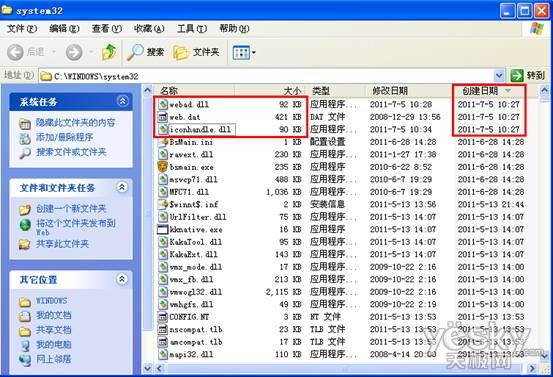This screenshot has width=553, height=377.
Task: Open the Back button history dropdown arrow
Action: (x=54, y=53)
